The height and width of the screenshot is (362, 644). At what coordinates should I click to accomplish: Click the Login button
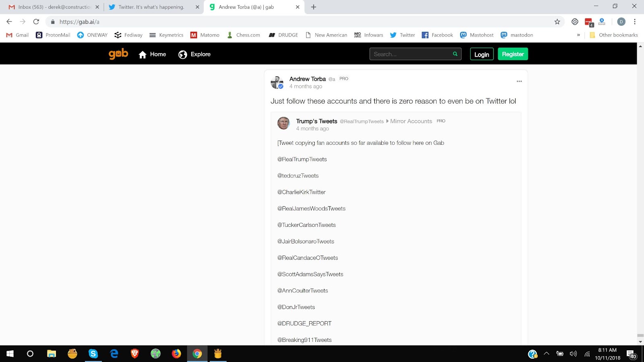[x=482, y=54]
